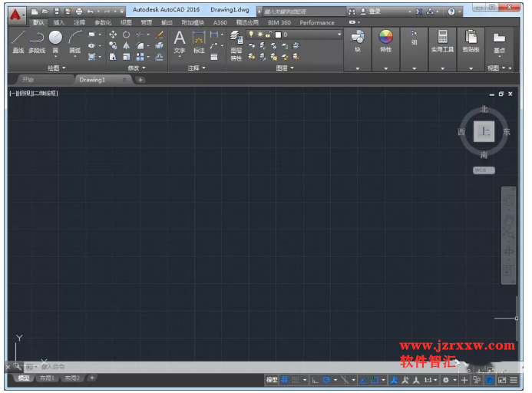Open the Clipboard (剪贴板) panel
This screenshot has width=532, height=393.
pyautogui.click(x=471, y=41)
